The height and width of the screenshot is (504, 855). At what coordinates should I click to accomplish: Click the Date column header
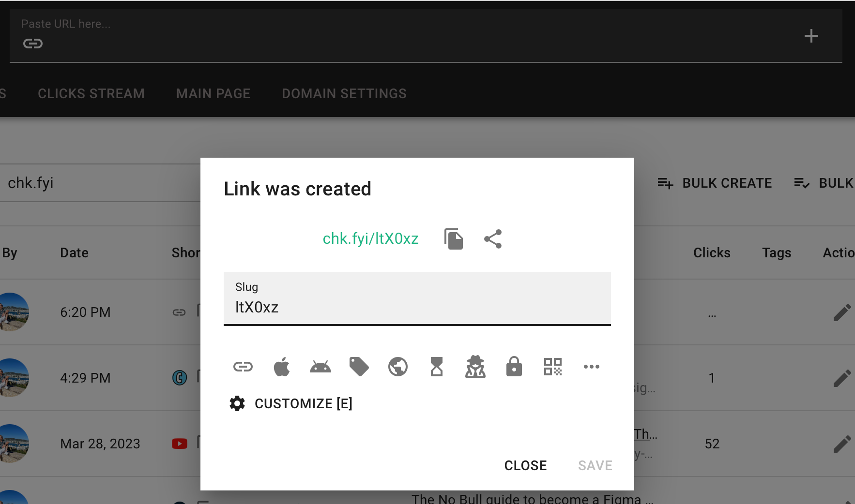[74, 252]
